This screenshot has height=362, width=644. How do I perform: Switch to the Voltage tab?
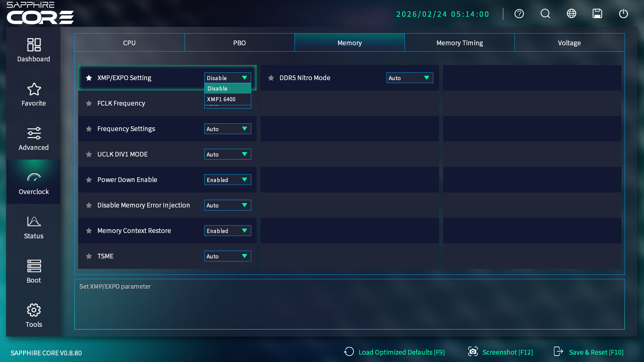(569, 43)
